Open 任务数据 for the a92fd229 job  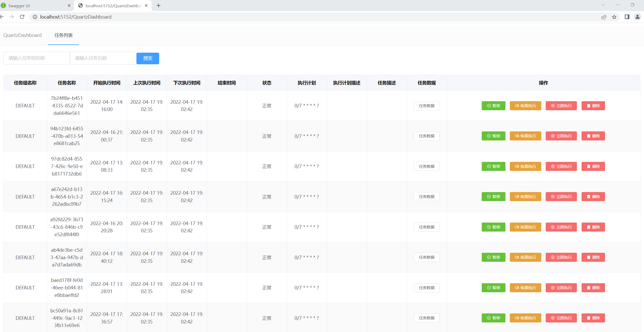[x=426, y=227]
